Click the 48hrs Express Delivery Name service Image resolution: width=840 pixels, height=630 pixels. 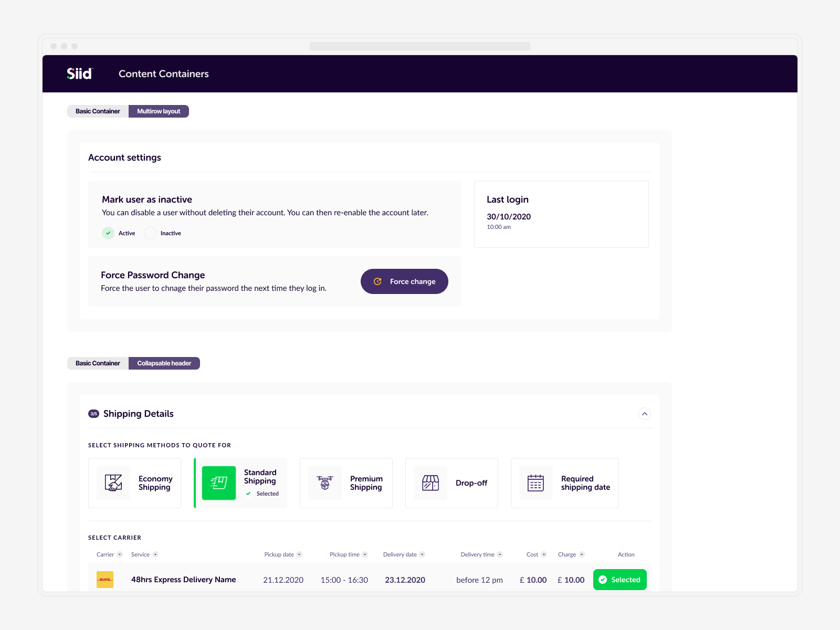[x=183, y=580]
